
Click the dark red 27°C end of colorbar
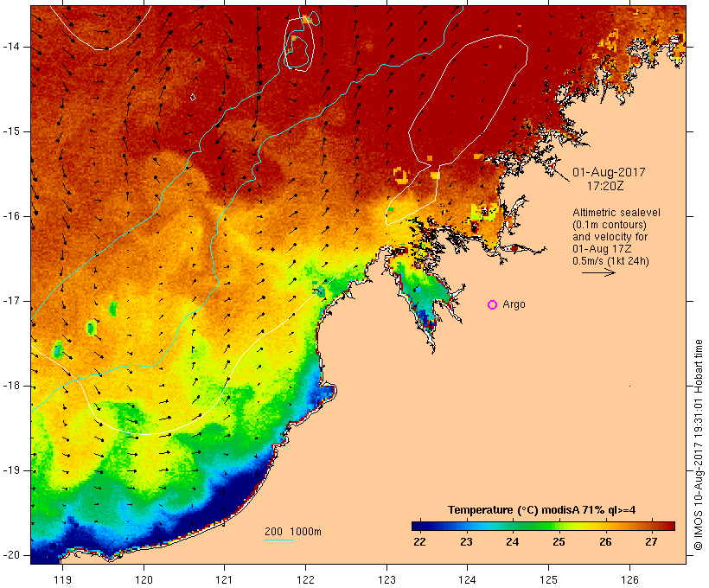[668, 526]
